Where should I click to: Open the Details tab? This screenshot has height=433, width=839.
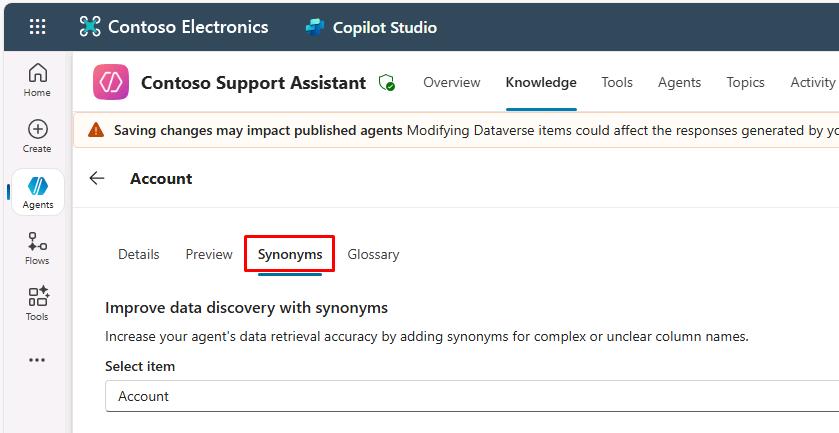(138, 254)
